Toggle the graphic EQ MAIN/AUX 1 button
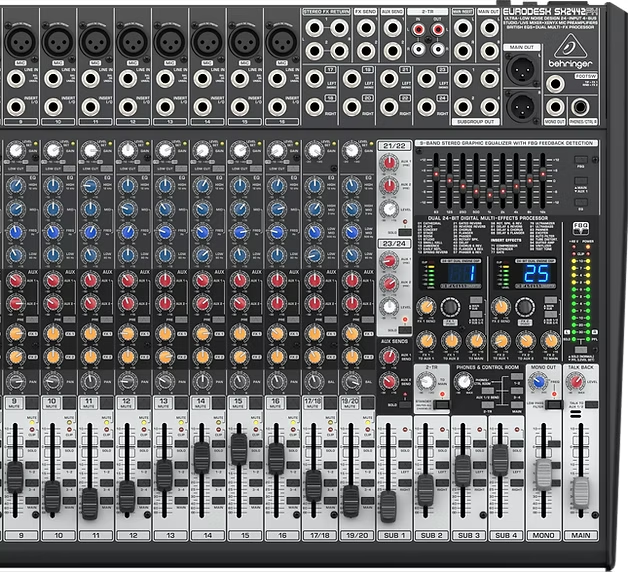This screenshot has height=572, width=628. [581, 181]
